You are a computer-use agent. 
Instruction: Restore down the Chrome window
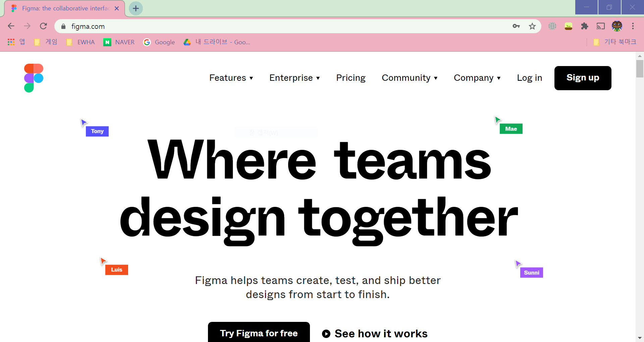[609, 7]
